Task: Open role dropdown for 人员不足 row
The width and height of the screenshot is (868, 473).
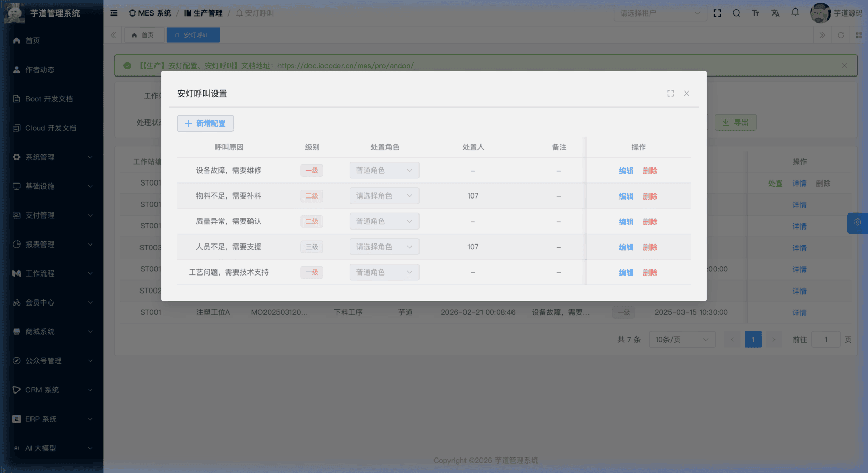Action: (384, 247)
